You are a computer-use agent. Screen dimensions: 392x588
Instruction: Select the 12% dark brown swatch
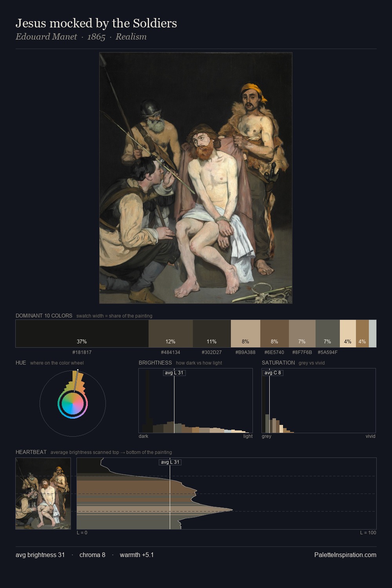click(x=171, y=334)
